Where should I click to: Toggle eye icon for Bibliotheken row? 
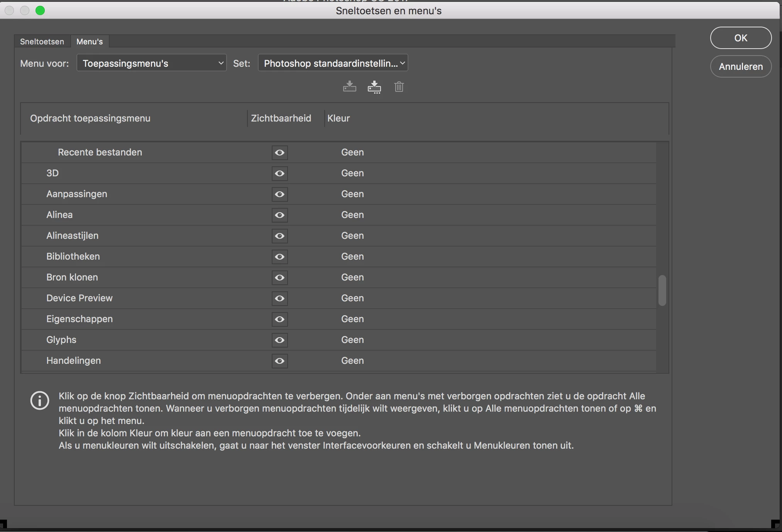click(x=279, y=257)
